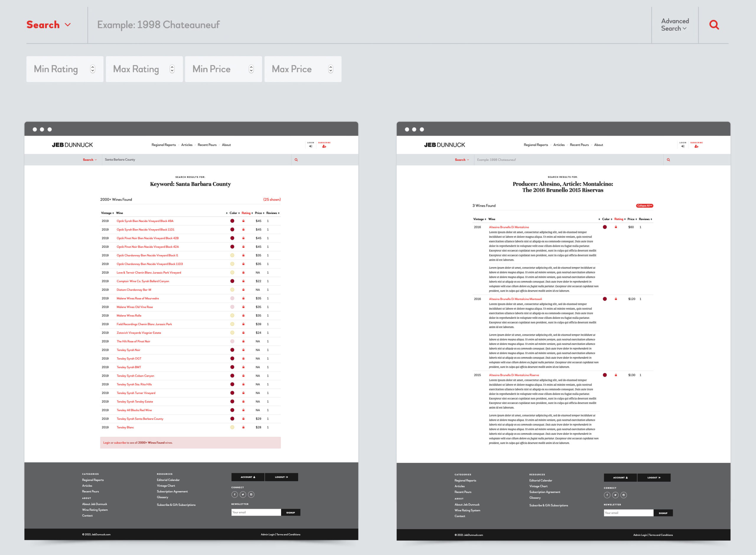Open the Min Rating stepper
The width and height of the screenshot is (756, 555).
tap(93, 69)
